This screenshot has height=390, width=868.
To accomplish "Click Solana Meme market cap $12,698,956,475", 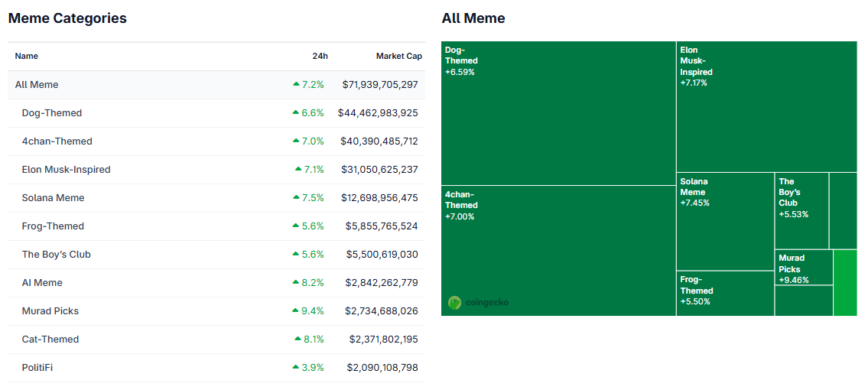I will 380,197.
